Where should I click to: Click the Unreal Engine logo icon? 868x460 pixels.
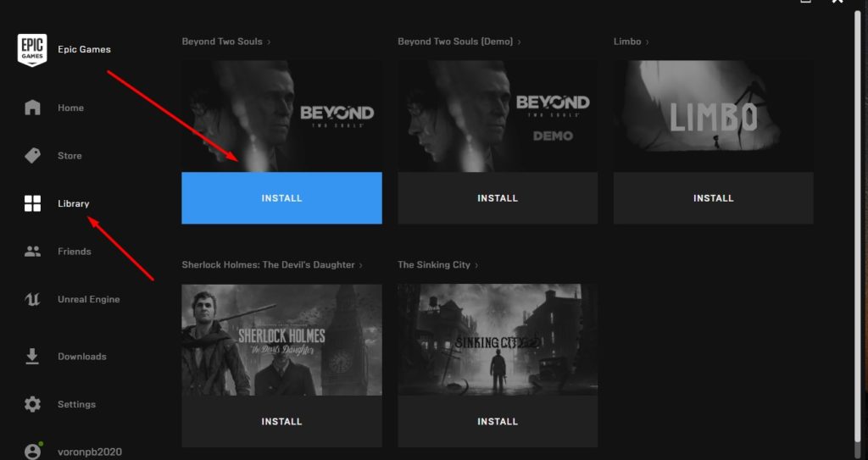[x=32, y=299]
